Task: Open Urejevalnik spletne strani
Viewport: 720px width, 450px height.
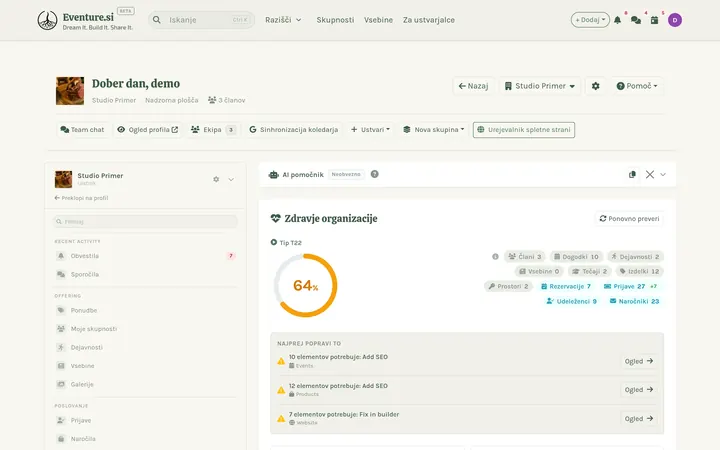Action: (x=524, y=129)
